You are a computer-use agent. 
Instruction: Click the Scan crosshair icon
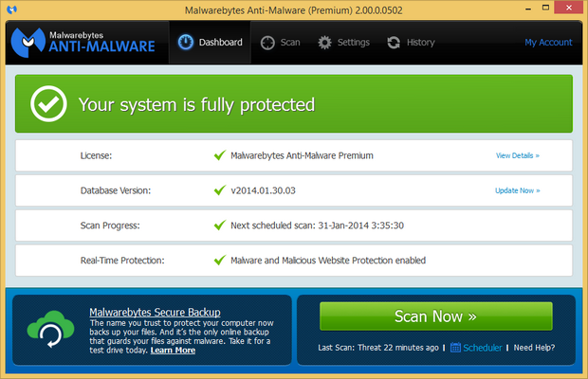pyautogui.click(x=267, y=43)
